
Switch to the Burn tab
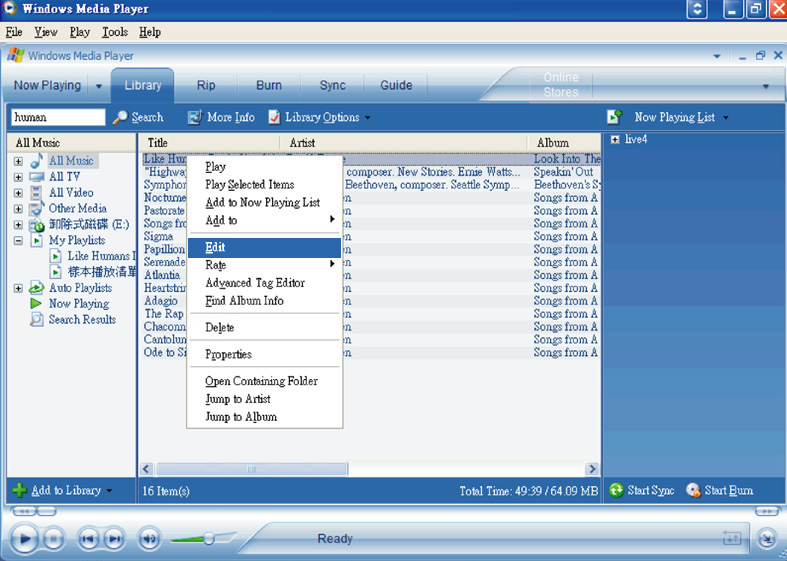pos(269,85)
